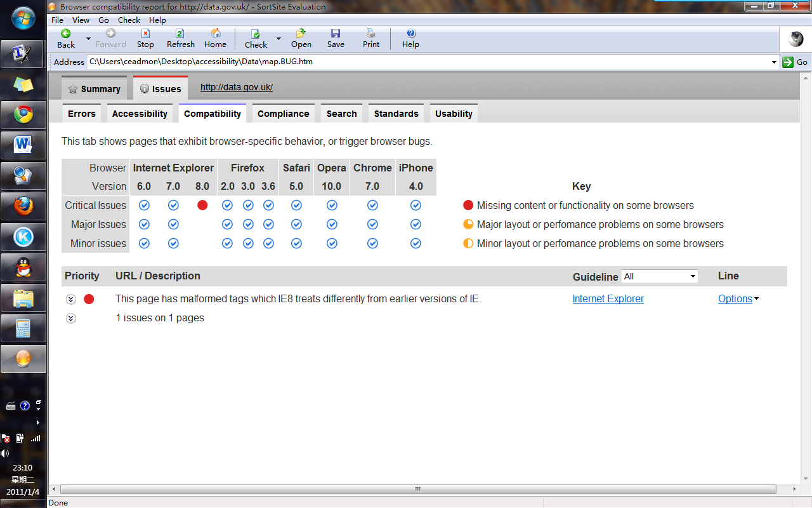
Task: Switch to the Usability tab
Action: [x=454, y=114]
